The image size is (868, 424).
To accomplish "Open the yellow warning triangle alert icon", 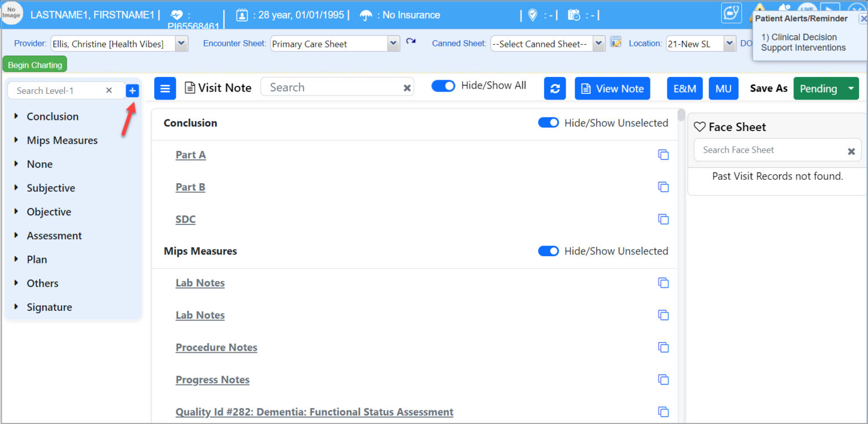I will click(759, 7).
